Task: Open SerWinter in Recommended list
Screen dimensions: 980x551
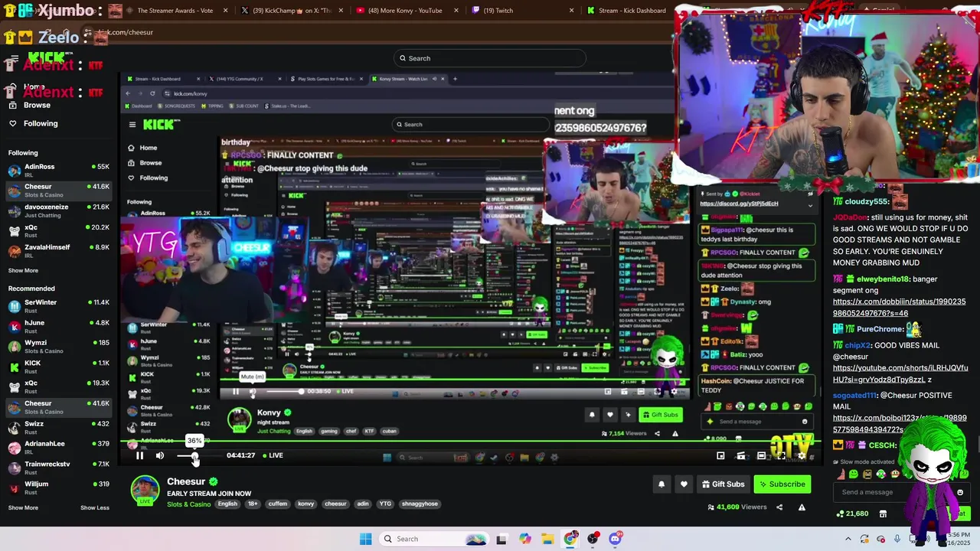Action: tap(58, 306)
